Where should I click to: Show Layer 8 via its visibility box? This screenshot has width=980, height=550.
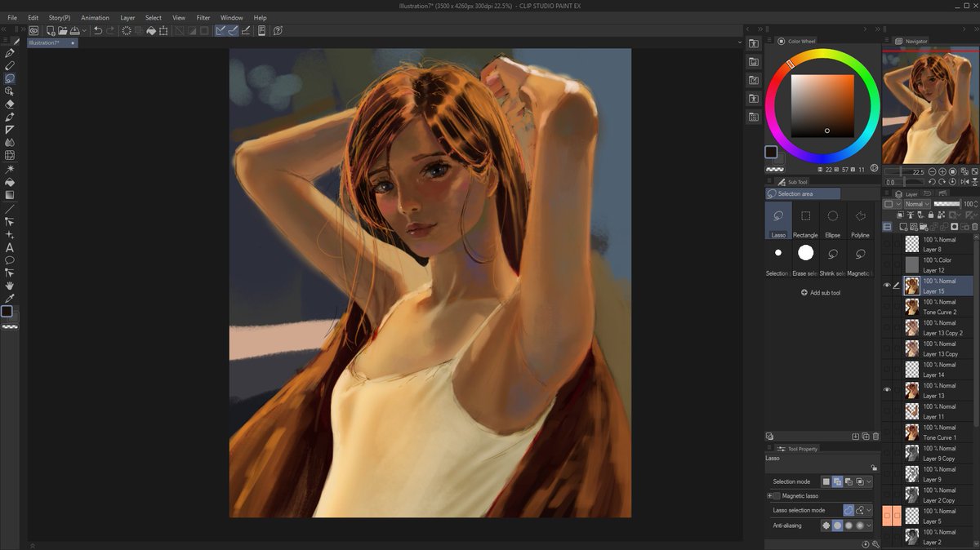pos(887,243)
